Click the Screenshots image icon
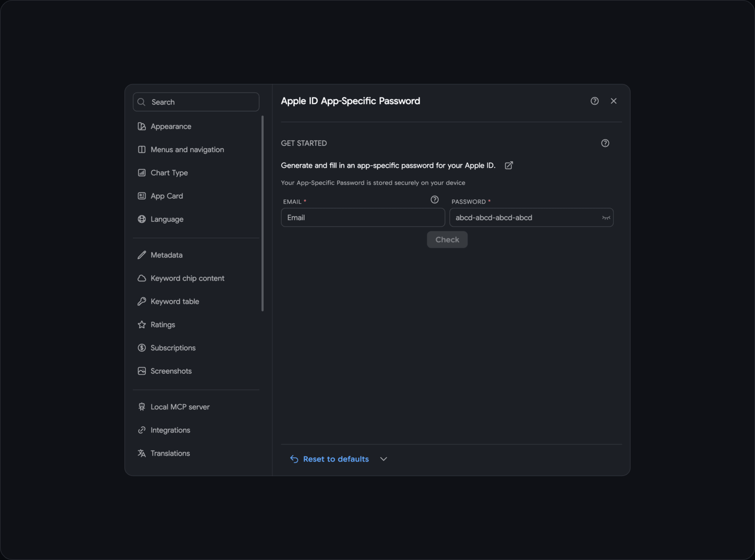The width and height of the screenshot is (755, 560). tap(142, 371)
